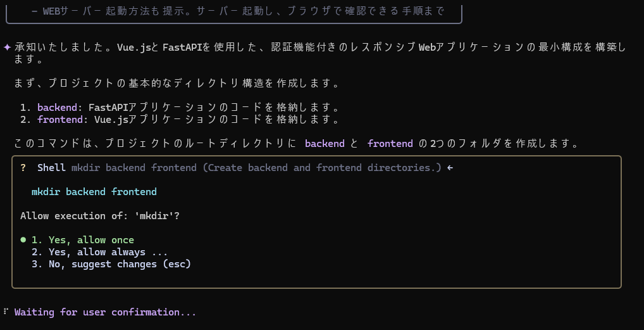
Task: Click the cyan mkdir backend frontend command
Action: 94,192
